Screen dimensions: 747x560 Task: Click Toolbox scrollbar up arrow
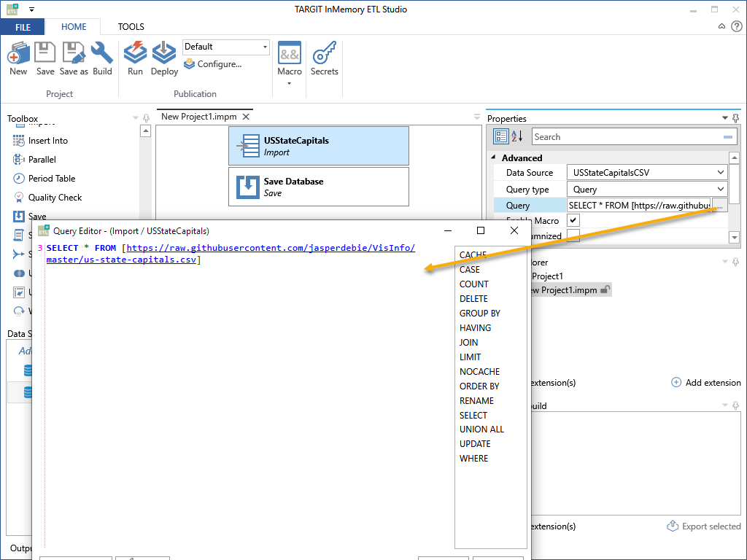146,131
